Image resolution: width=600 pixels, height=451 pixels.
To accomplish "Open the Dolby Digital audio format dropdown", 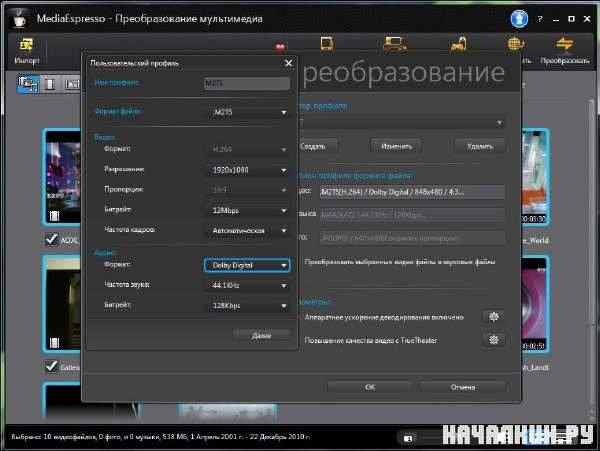I will [x=247, y=265].
